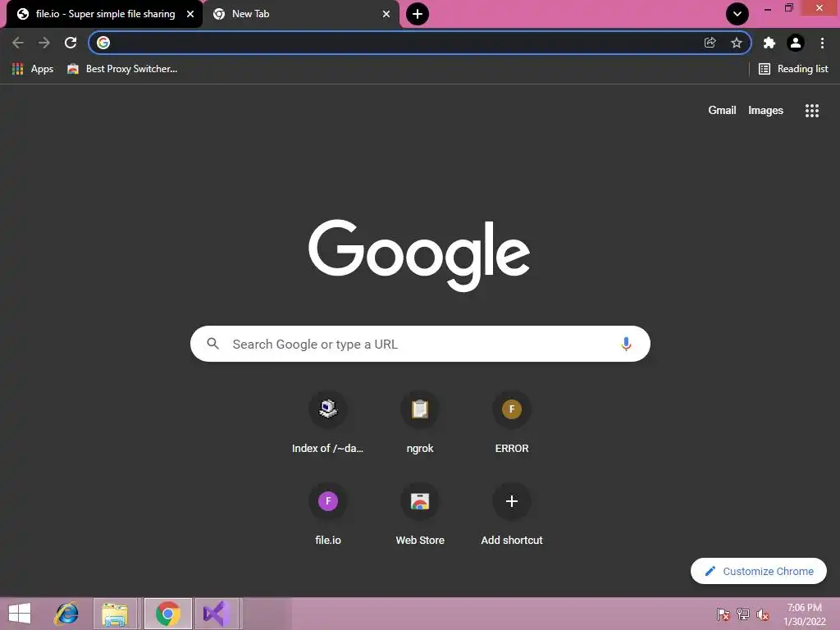Click the browser forward arrow
Viewport: 840px width, 630px height.
44,43
